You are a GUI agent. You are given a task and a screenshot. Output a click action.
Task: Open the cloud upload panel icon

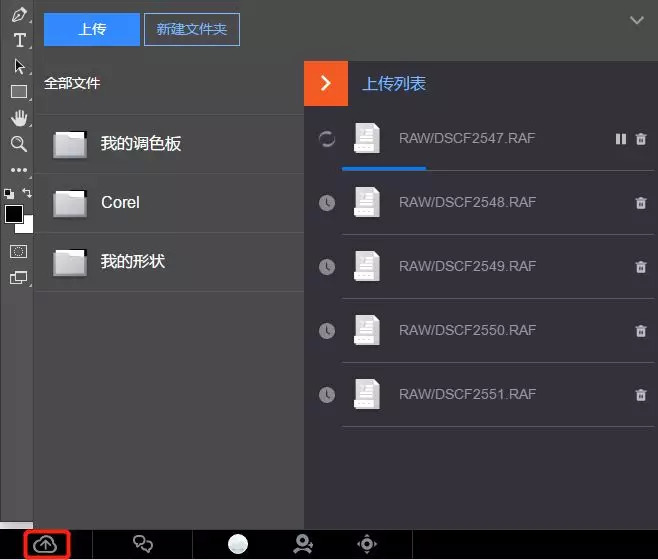(x=45, y=544)
